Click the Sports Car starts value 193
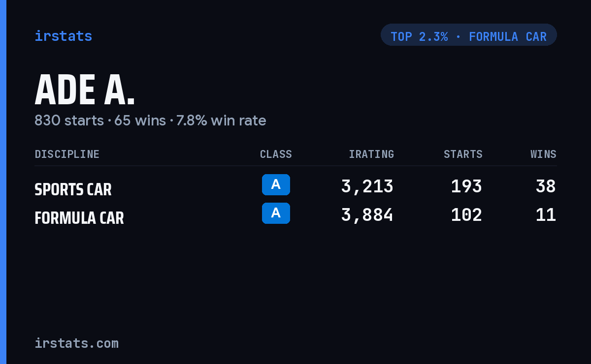This screenshot has height=364, width=591. click(466, 186)
